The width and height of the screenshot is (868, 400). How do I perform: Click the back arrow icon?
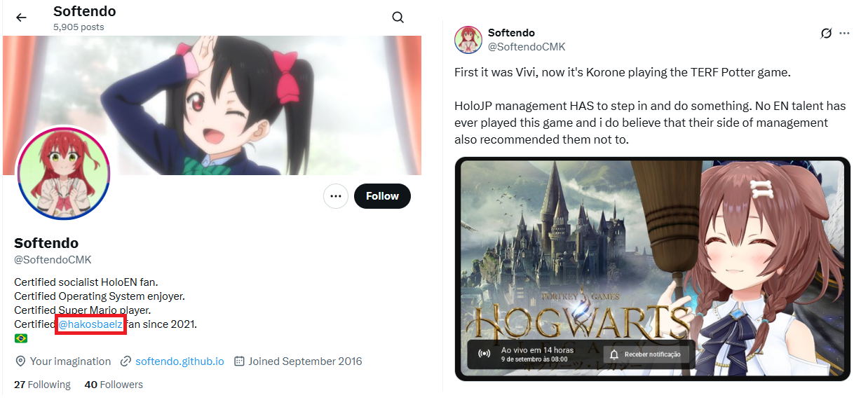(21, 18)
